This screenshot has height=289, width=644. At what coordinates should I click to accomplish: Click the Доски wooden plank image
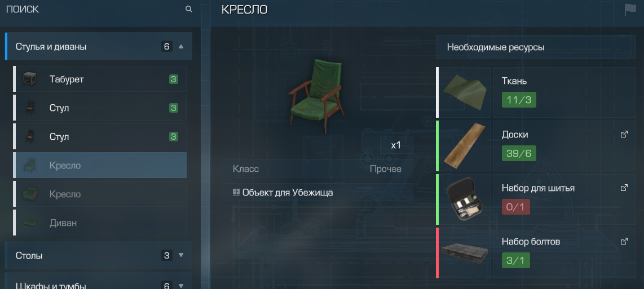point(465,146)
